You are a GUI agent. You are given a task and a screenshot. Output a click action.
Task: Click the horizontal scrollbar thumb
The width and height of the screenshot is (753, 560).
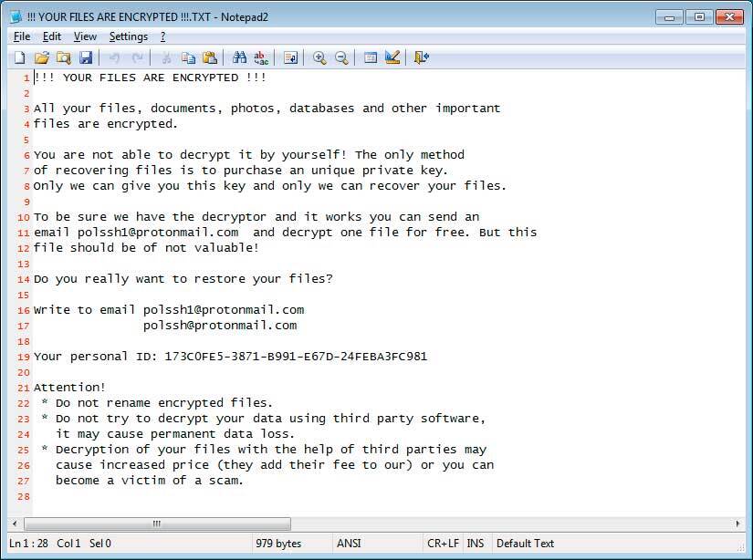coord(157,524)
